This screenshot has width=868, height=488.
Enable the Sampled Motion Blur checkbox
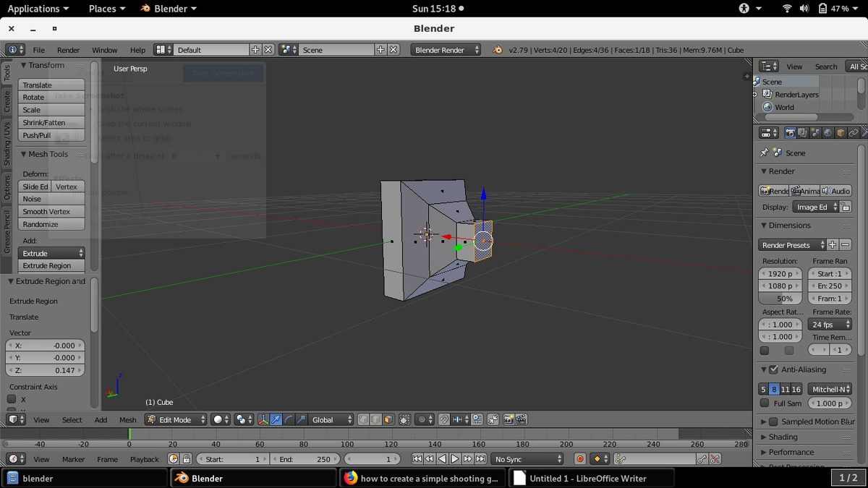point(773,421)
